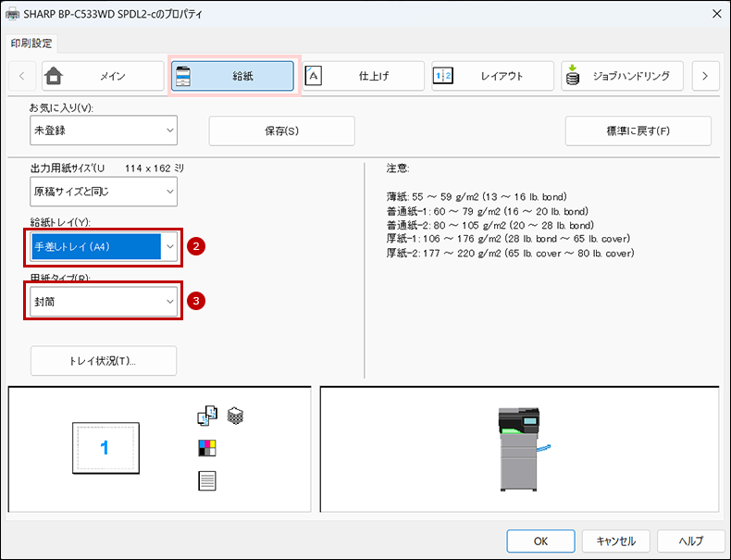Click the document page icon in preview
The height and width of the screenshot is (560, 731).
click(206, 480)
